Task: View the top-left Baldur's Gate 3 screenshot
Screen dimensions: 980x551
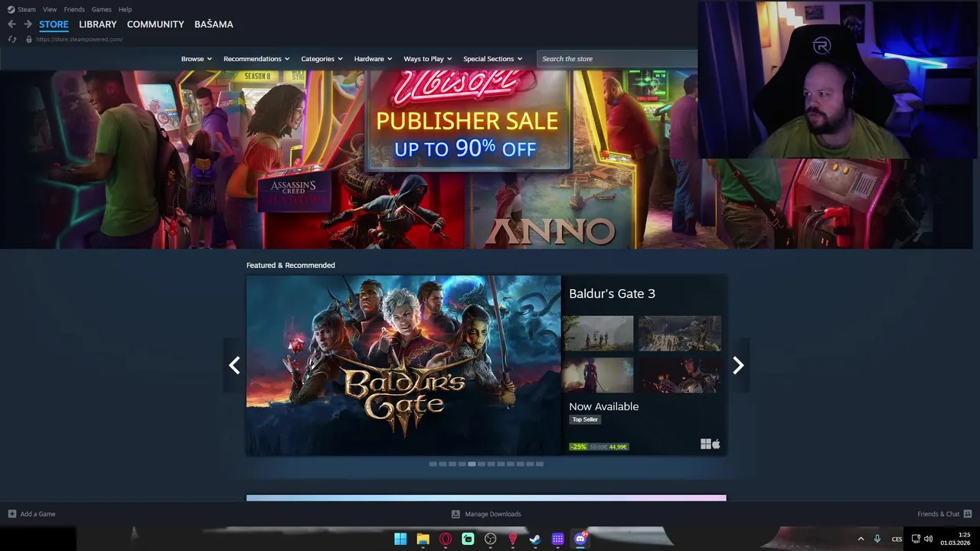Action: [x=598, y=334]
